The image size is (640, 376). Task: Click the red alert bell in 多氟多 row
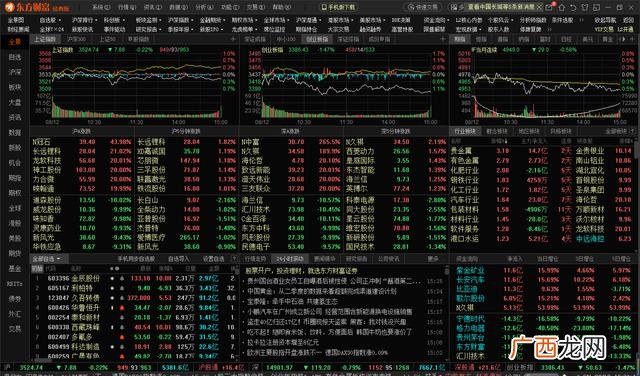point(122,337)
